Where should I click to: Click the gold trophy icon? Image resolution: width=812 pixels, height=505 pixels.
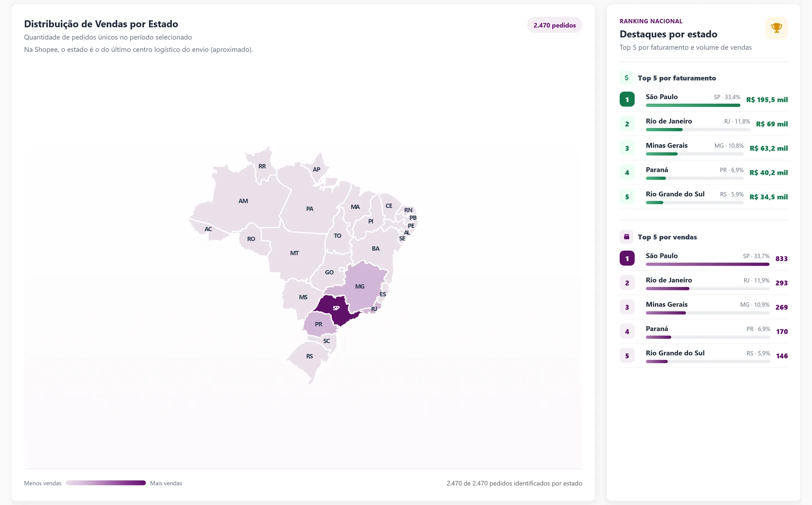[776, 28]
